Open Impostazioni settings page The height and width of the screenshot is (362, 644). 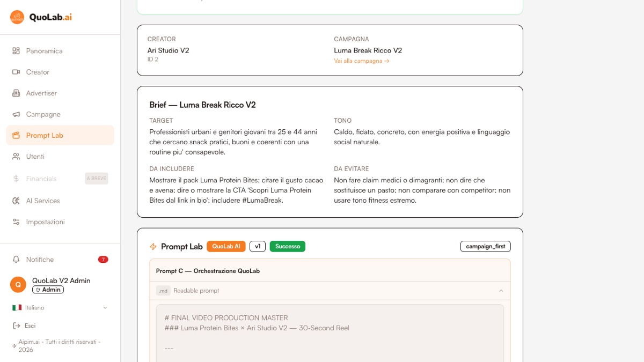point(60,222)
